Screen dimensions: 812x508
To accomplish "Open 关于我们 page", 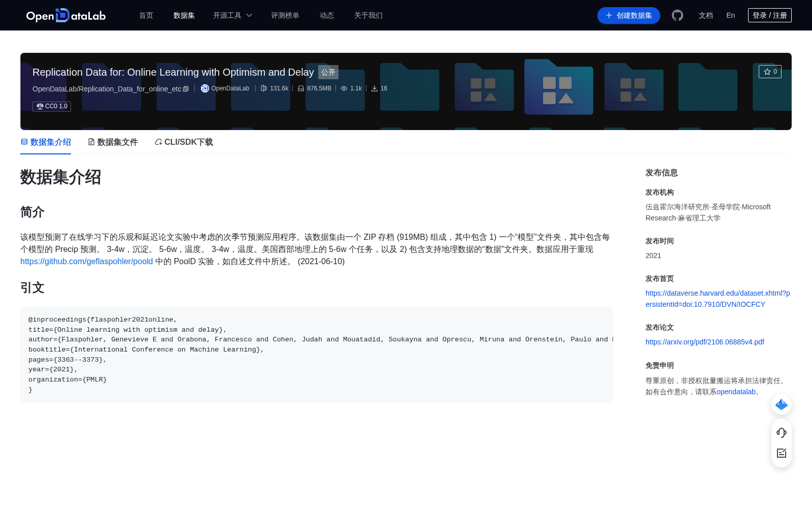I will pyautogui.click(x=368, y=16).
